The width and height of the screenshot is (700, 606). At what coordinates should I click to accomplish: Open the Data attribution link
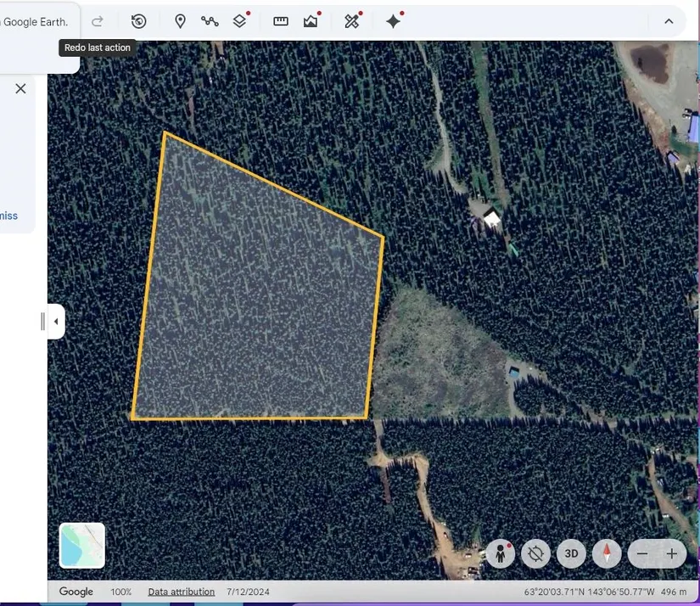tap(181, 592)
